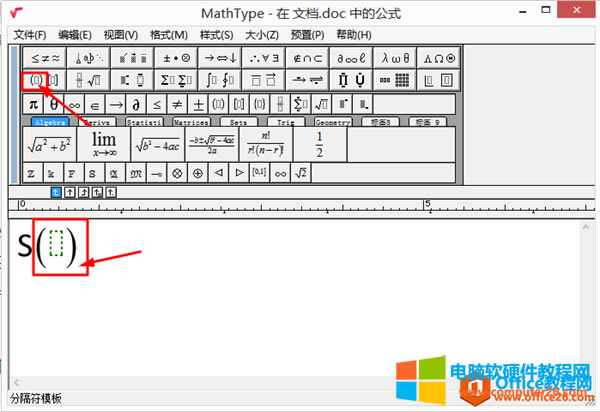Select the decimal tab stop button
This screenshot has width=600, height=412.
(x=111, y=192)
